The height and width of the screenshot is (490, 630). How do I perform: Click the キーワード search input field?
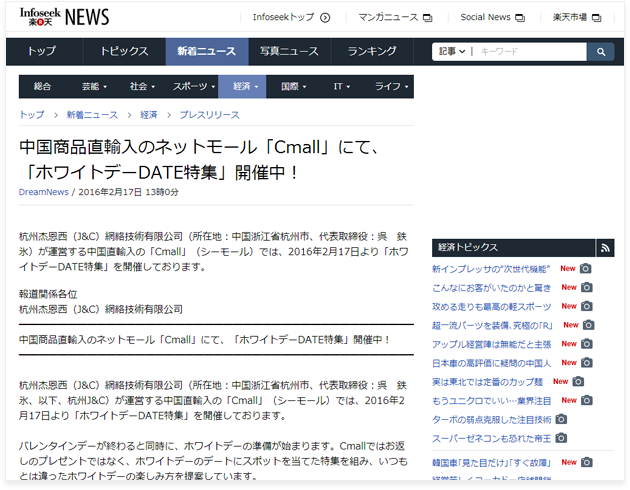[x=531, y=51]
